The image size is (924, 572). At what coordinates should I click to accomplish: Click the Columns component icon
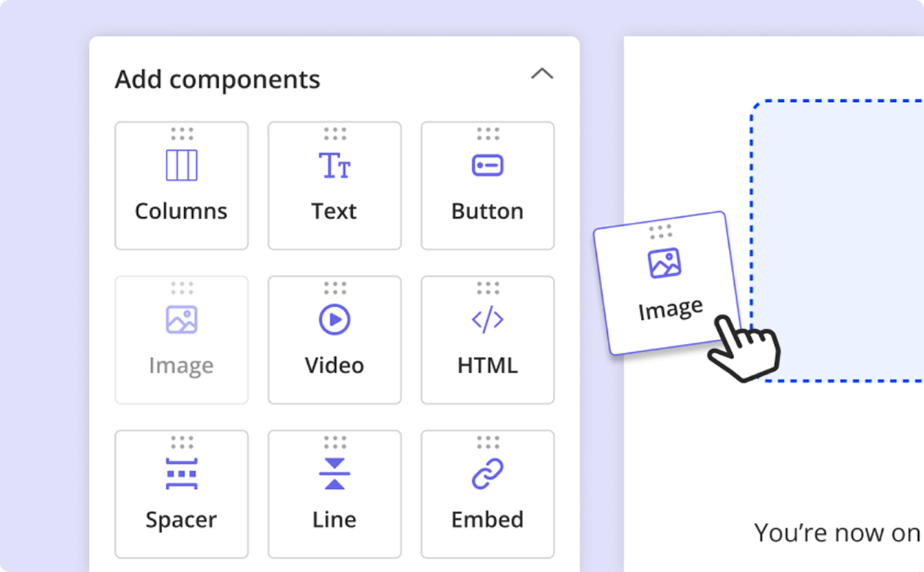181,165
